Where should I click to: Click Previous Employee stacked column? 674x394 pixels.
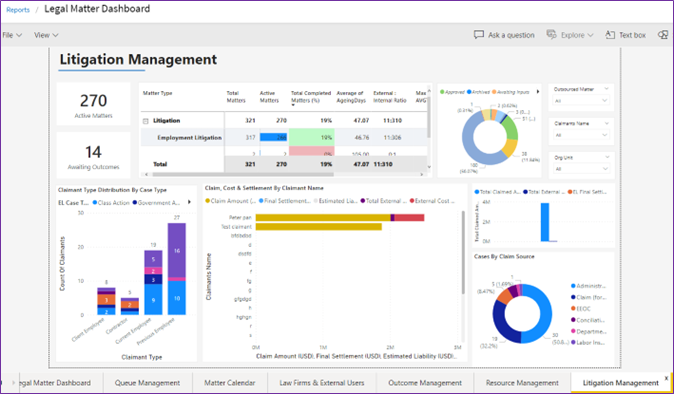pos(177,269)
